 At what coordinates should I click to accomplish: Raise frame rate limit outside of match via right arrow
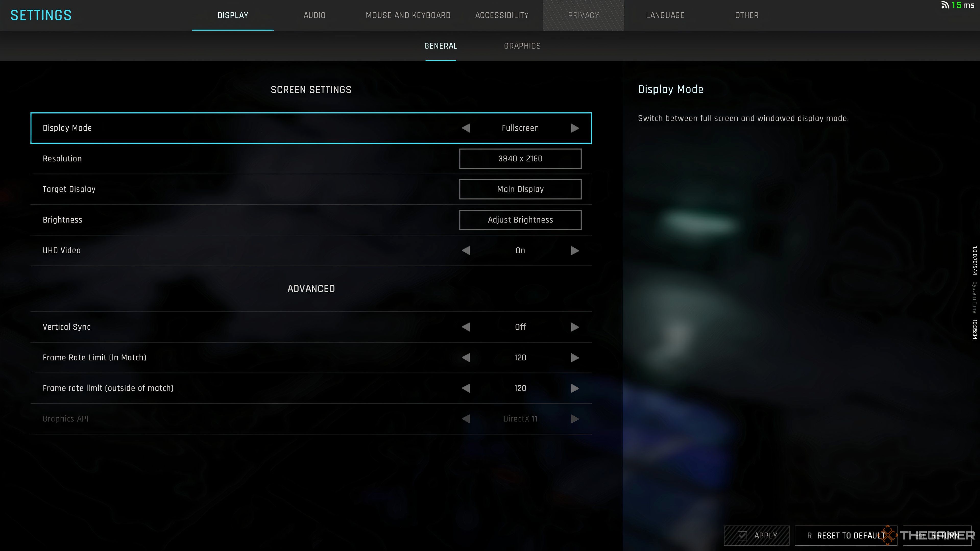coord(575,388)
